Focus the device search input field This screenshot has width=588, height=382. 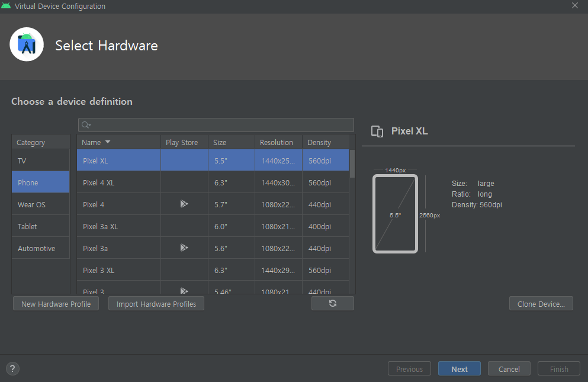pyautogui.click(x=216, y=125)
